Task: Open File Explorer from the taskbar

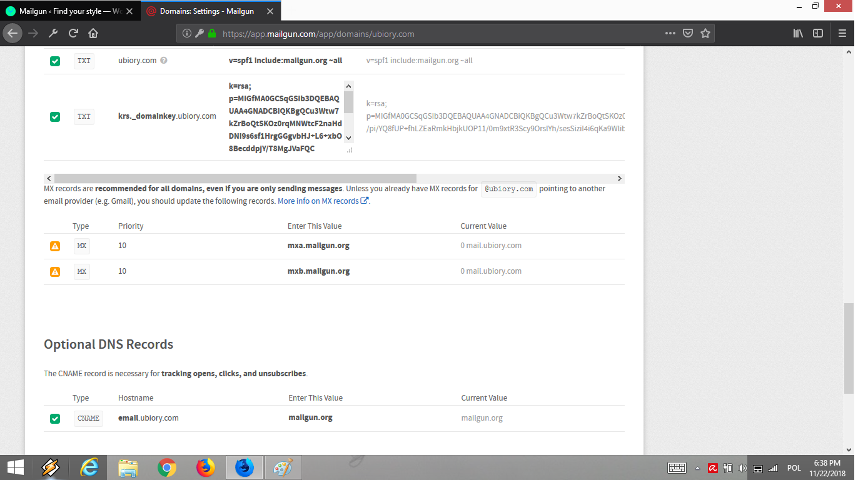Action: (128, 467)
